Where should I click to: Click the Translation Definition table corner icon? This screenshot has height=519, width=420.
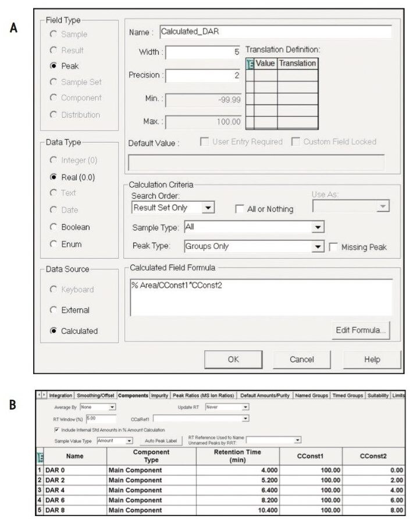coord(250,63)
